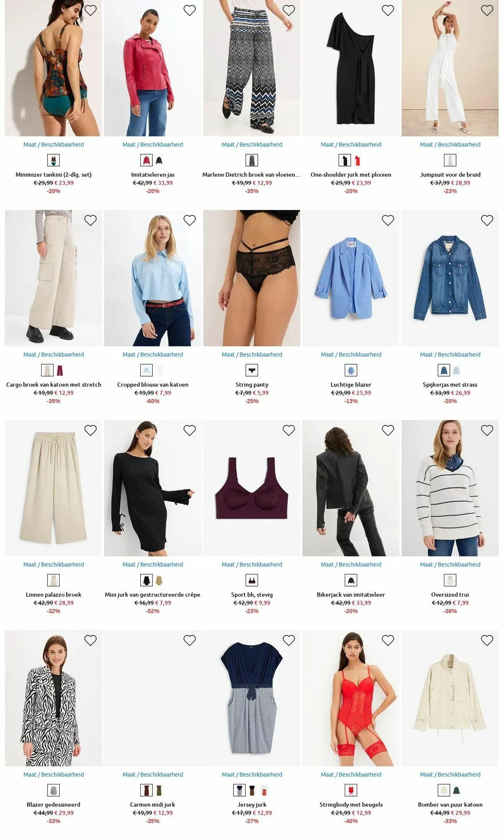
Task: Open the String panty product image
Action: point(252,278)
